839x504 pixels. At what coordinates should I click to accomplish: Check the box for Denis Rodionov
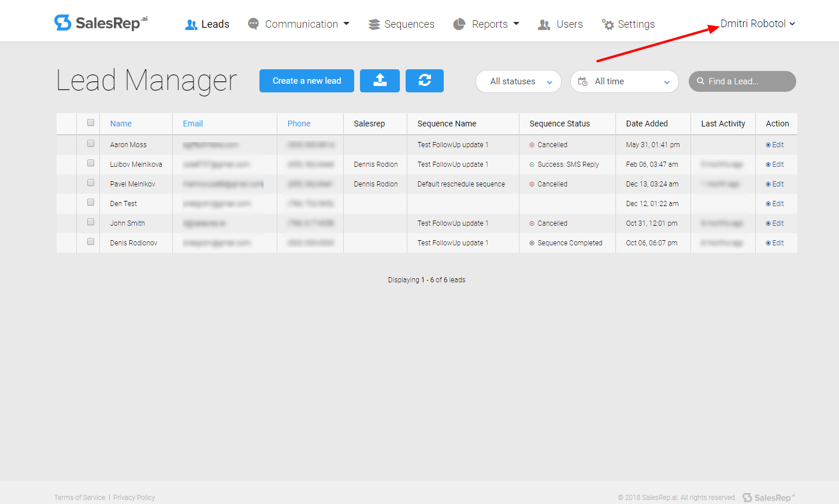tap(91, 241)
